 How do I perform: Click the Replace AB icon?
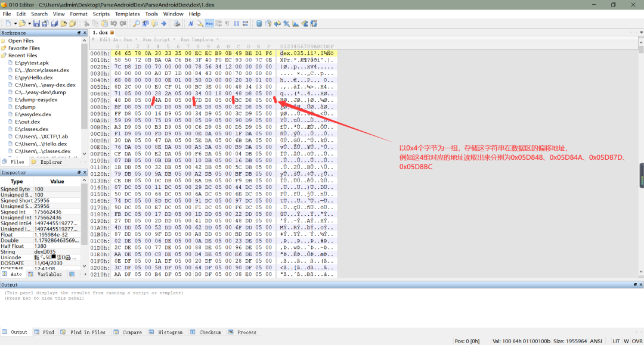[x=145, y=23]
